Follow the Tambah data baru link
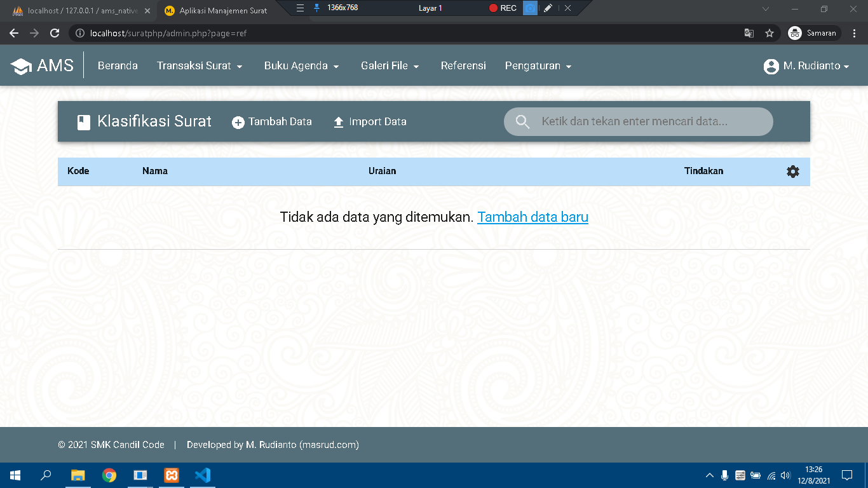Image resolution: width=868 pixels, height=488 pixels. click(532, 217)
